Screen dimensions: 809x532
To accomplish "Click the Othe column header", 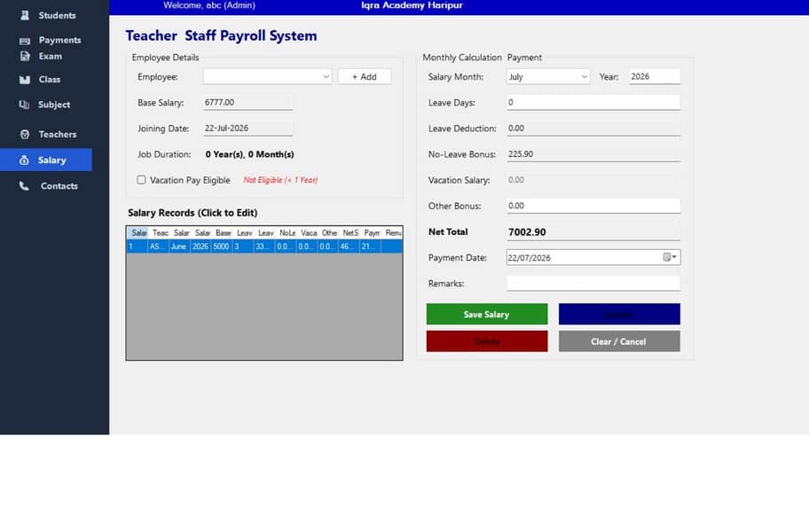I will click(327, 233).
